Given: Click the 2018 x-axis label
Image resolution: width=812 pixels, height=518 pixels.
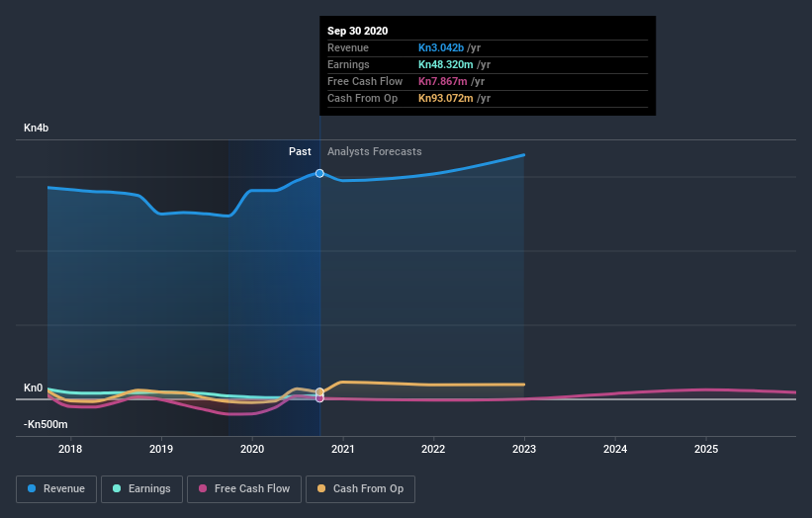Looking at the screenshot, I should pyautogui.click(x=70, y=449).
